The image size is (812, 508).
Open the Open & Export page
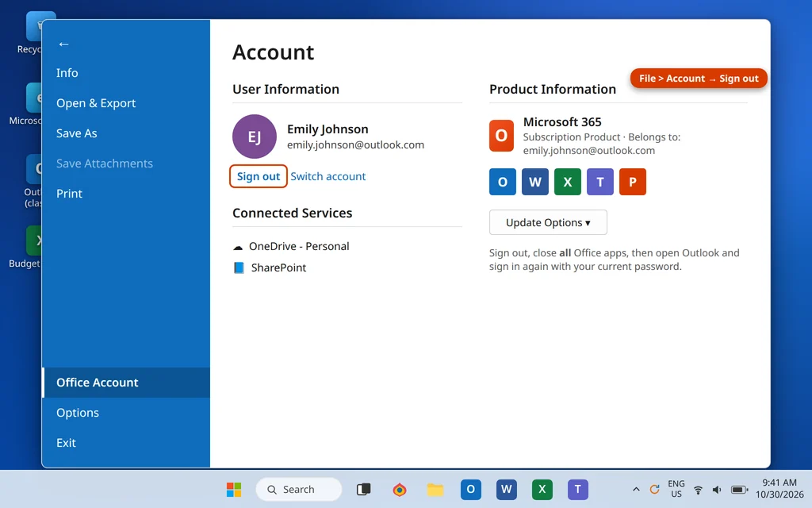click(x=126, y=103)
